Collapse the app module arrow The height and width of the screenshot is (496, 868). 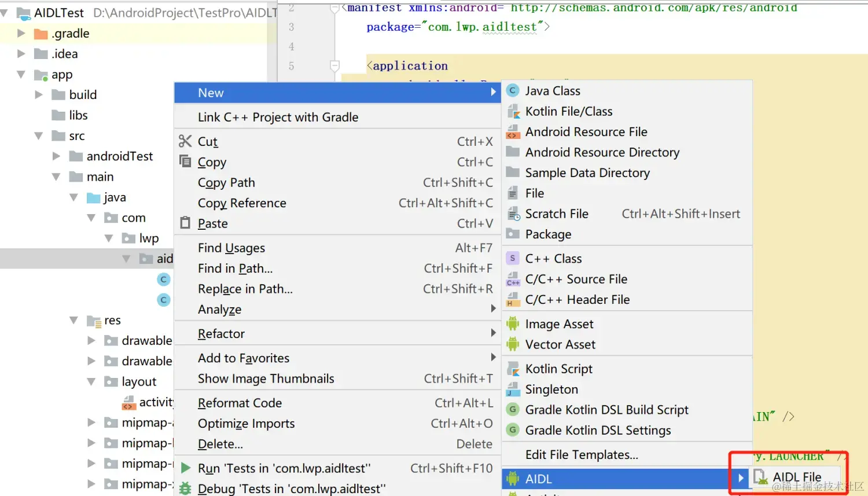pyautogui.click(x=21, y=74)
